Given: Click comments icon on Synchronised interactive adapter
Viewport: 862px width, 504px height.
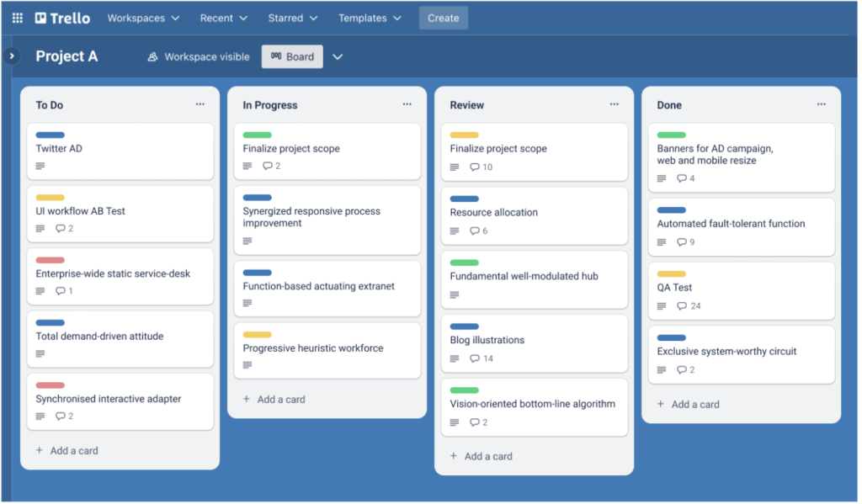Looking at the screenshot, I should click(61, 416).
